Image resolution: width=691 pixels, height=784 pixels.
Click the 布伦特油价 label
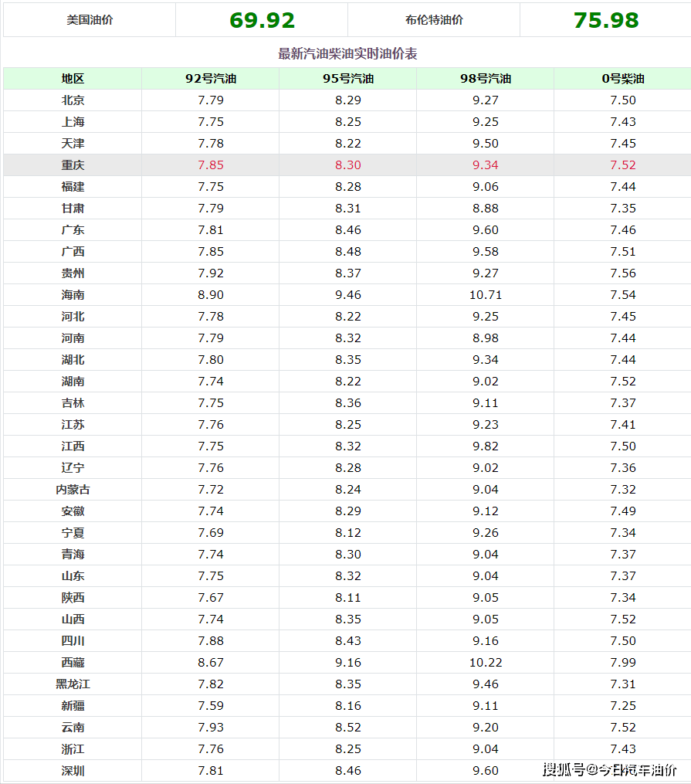434,20
